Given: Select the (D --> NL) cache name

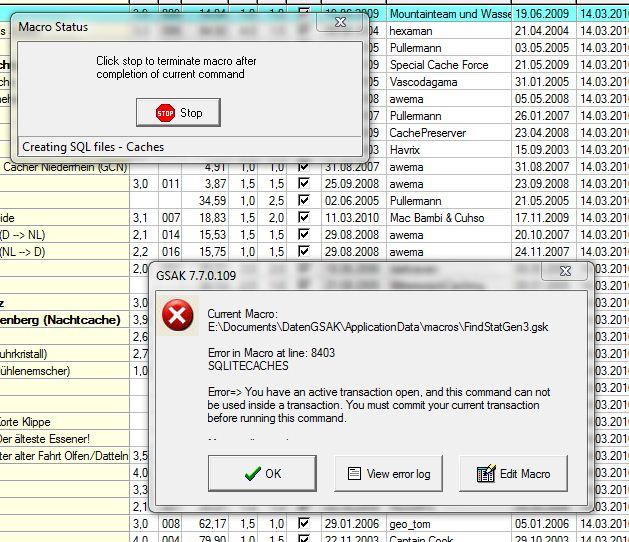Looking at the screenshot, I should click(x=22, y=235).
